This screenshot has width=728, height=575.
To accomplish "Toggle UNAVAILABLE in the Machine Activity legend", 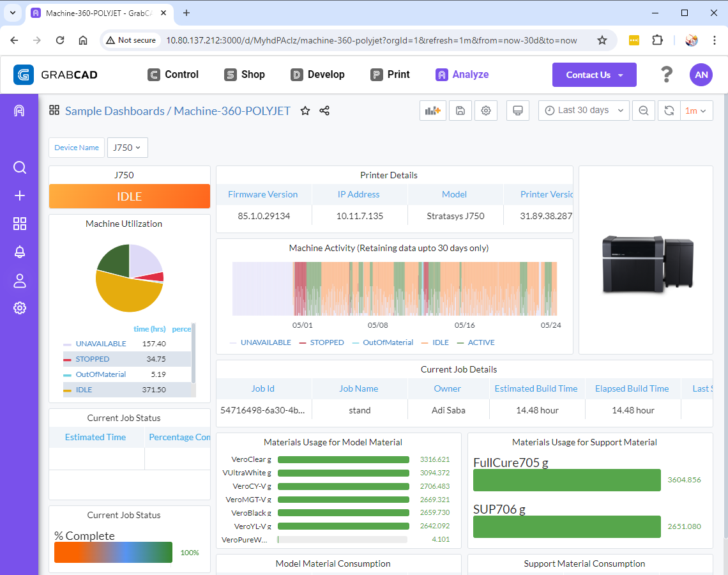I will pos(266,342).
